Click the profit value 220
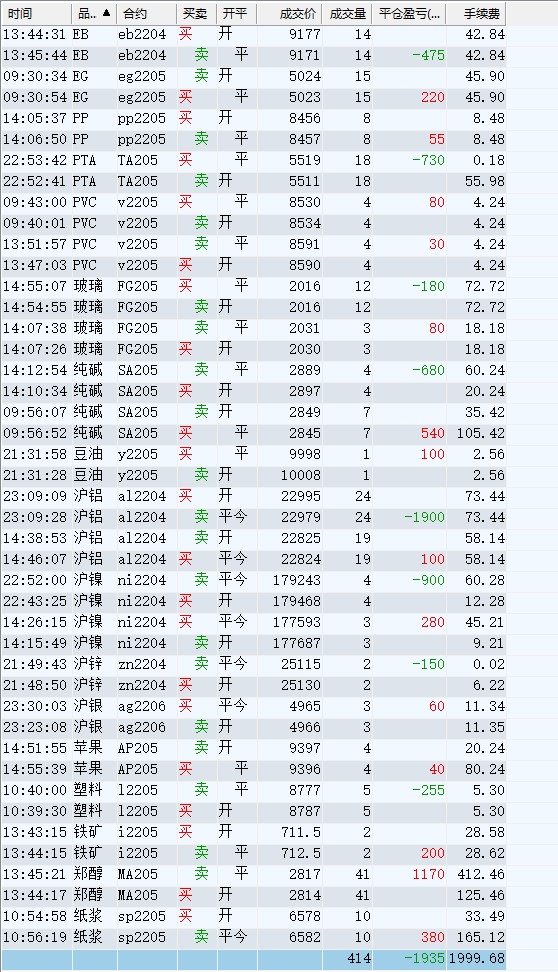 [432, 97]
